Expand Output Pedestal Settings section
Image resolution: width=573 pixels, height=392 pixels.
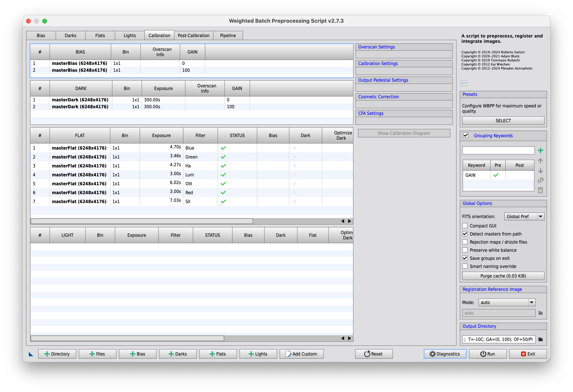(404, 80)
